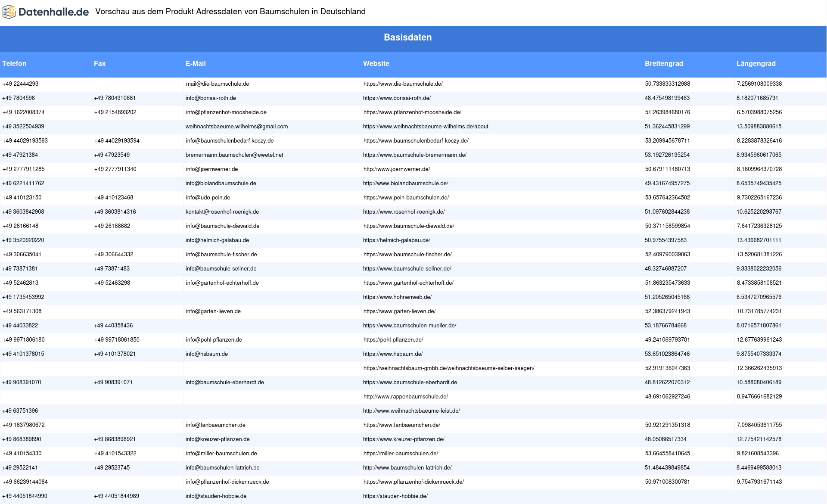Screen dimensions: 827x504
Task: Select email info@stauden-hobbie.de
Action: coord(216,496)
